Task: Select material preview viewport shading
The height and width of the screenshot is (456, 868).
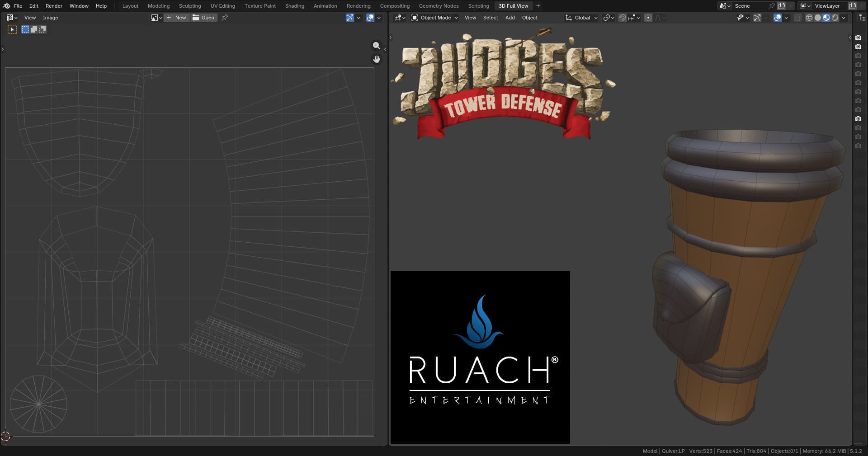Action: [826, 18]
